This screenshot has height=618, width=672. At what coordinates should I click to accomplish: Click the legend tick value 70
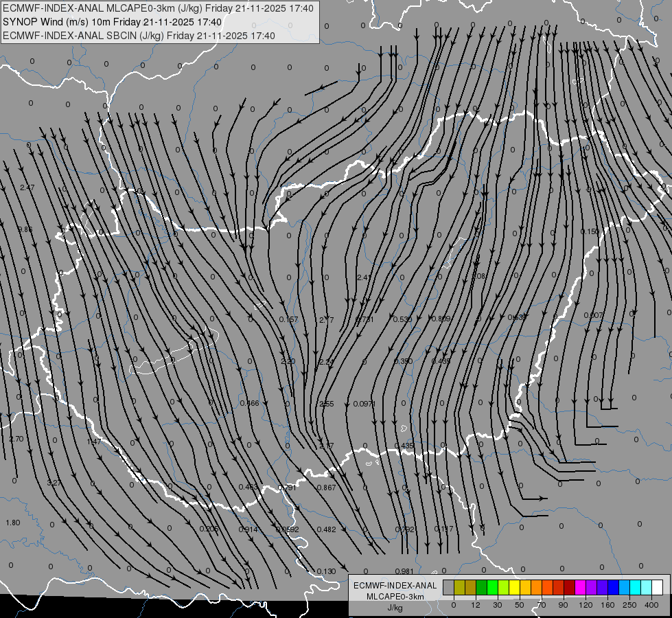tap(542, 605)
